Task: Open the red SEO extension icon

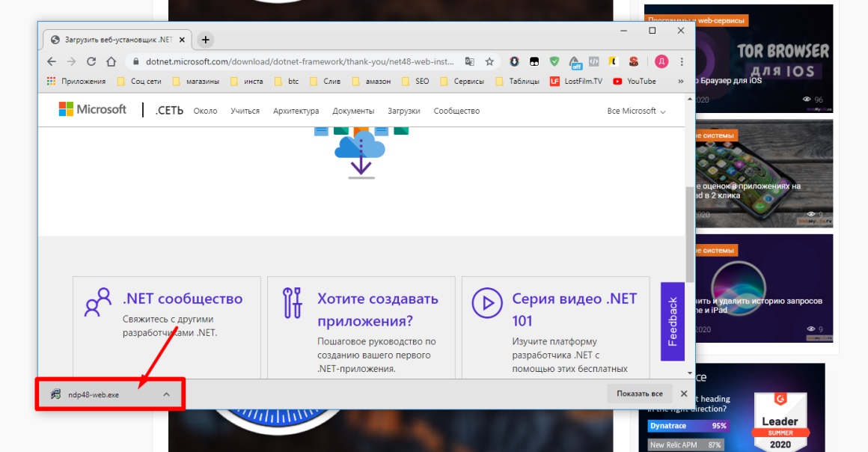Action: [634, 61]
